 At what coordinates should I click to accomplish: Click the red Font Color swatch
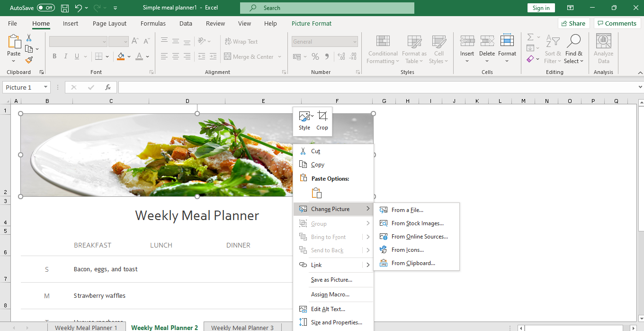139,60
